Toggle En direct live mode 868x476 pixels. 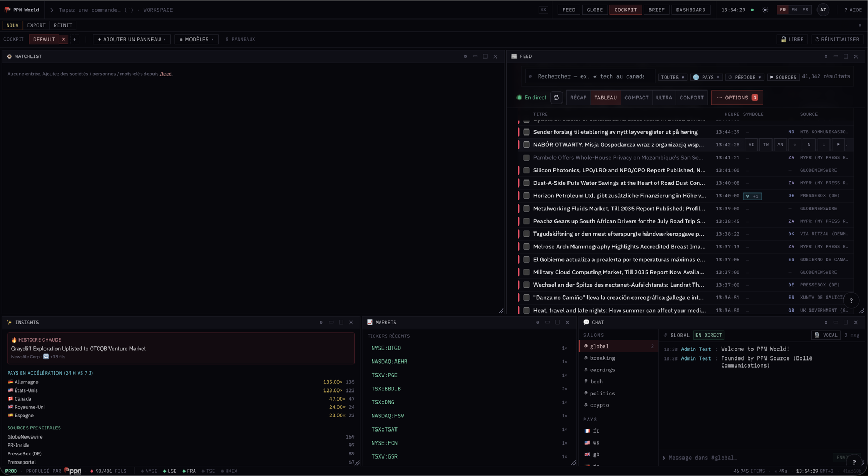point(532,98)
